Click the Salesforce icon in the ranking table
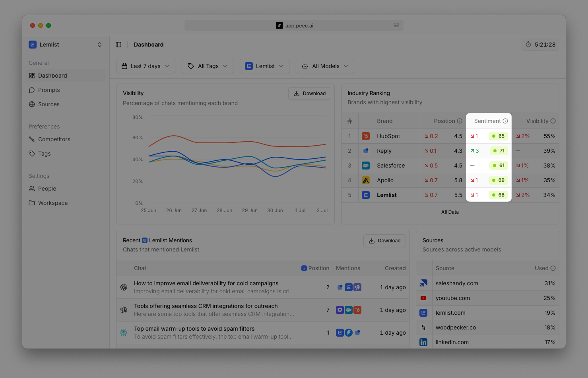 [x=365, y=165]
